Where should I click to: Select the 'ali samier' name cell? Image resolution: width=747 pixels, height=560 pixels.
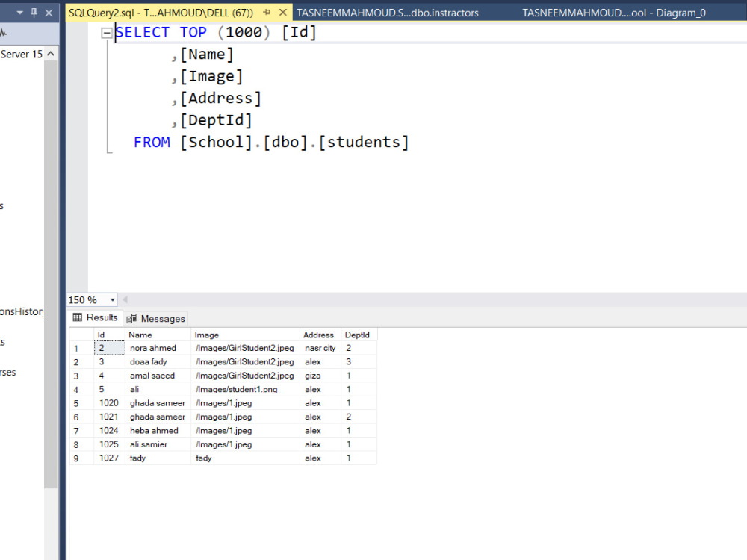(x=158, y=444)
